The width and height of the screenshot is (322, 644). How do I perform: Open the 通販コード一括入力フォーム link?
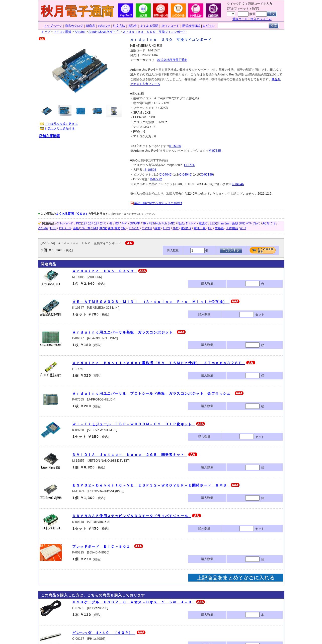pyautogui.click(x=252, y=19)
